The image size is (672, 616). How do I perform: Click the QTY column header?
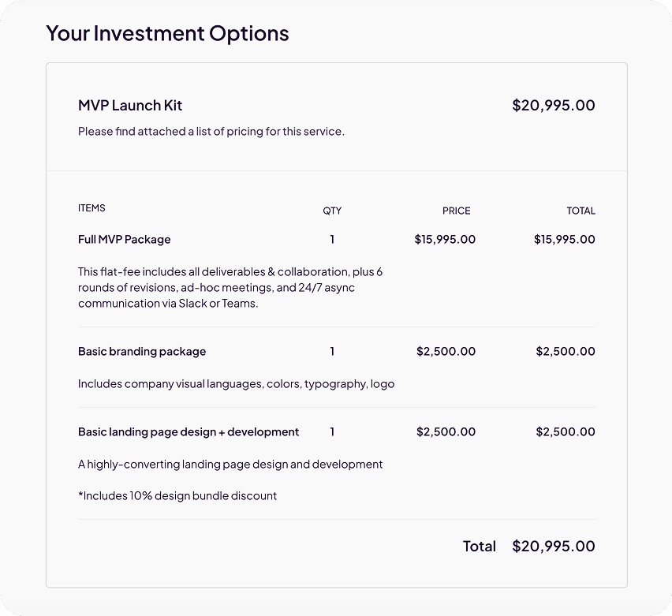tap(332, 211)
